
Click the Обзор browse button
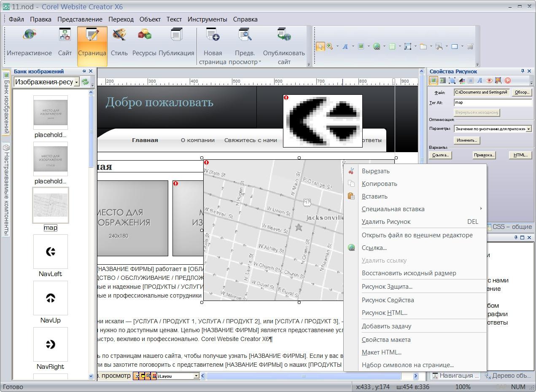pos(522,92)
